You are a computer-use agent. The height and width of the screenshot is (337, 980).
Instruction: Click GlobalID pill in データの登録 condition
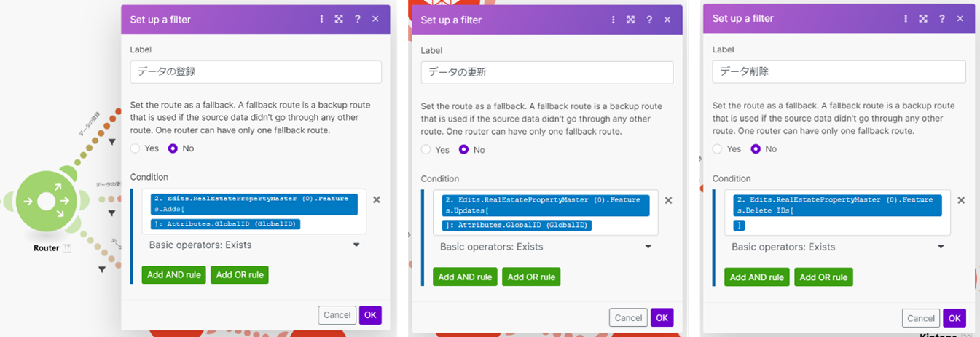pyautogui.click(x=226, y=224)
